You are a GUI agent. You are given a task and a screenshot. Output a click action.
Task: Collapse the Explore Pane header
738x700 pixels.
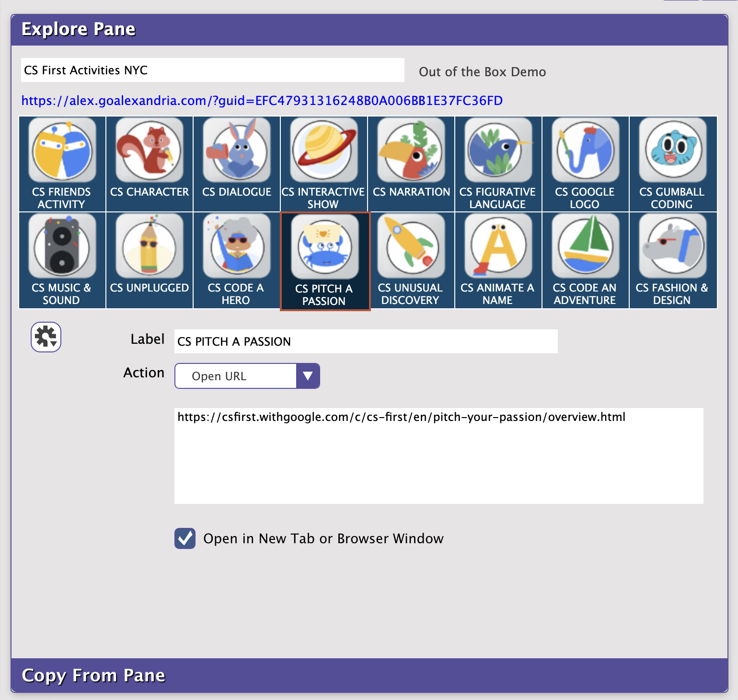pyautogui.click(x=369, y=30)
